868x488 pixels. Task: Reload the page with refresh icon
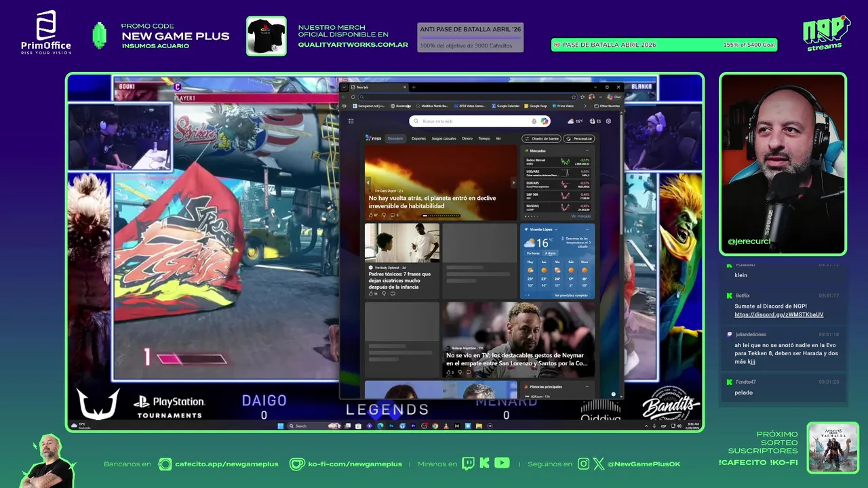pyautogui.click(x=353, y=97)
